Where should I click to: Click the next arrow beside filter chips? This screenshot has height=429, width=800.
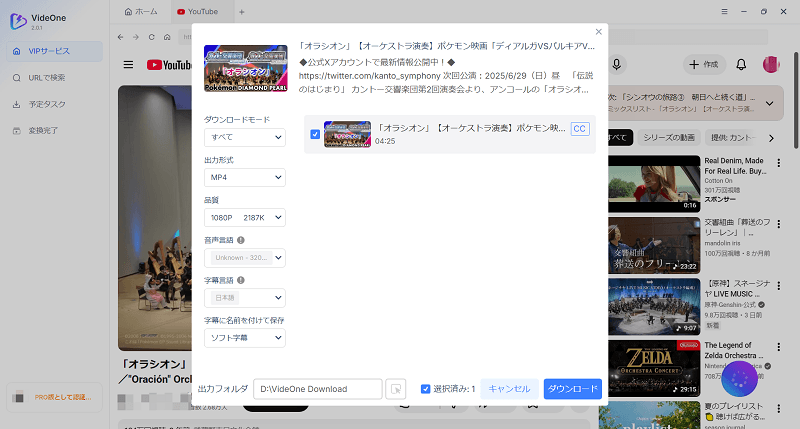tap(771, 138)
